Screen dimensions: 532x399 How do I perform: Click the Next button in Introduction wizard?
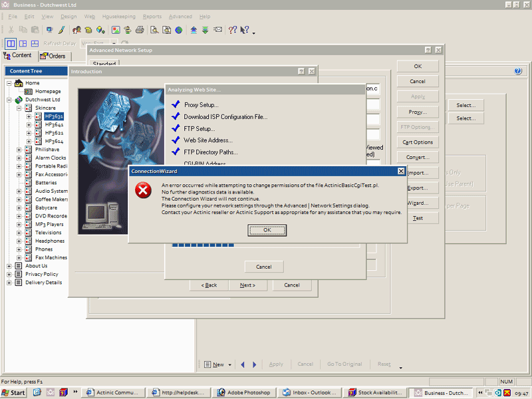(x=247, y=285)
